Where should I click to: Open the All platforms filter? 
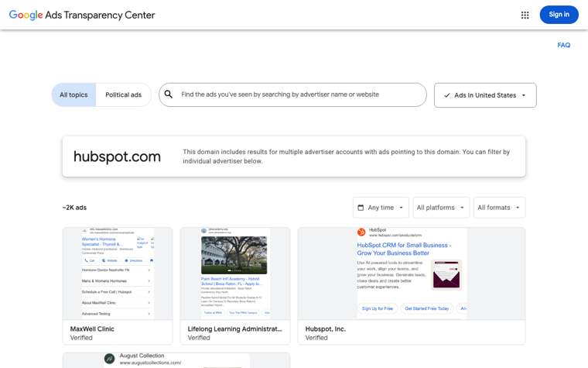click(x=441, y=208)
